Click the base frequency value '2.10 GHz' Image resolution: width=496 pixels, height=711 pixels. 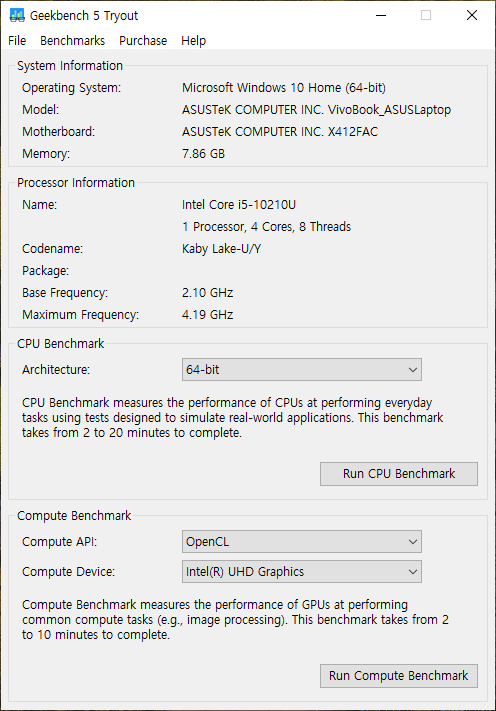[x=208, y=293]
